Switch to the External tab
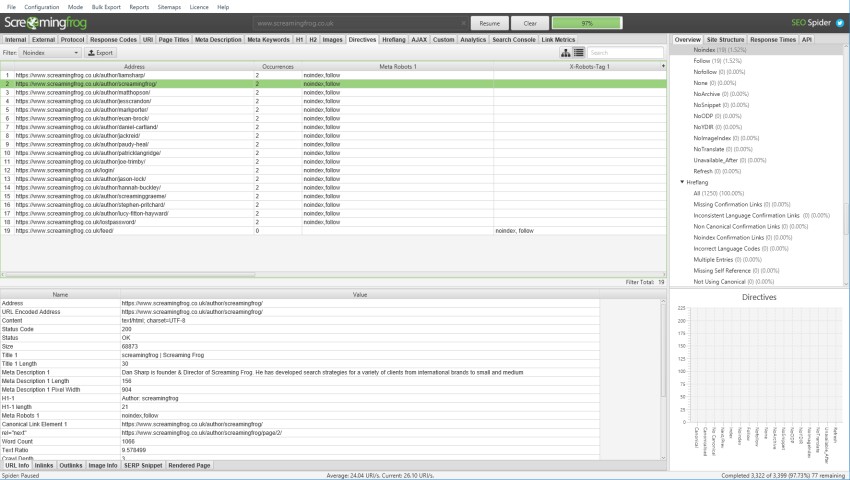The image size is (850, 480). pos(43,40)
